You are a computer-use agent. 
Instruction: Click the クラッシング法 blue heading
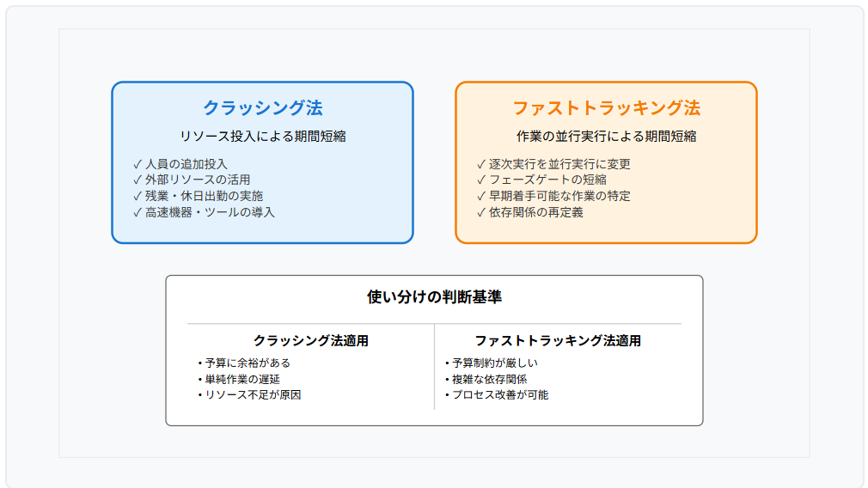click(x=262, y=108)
